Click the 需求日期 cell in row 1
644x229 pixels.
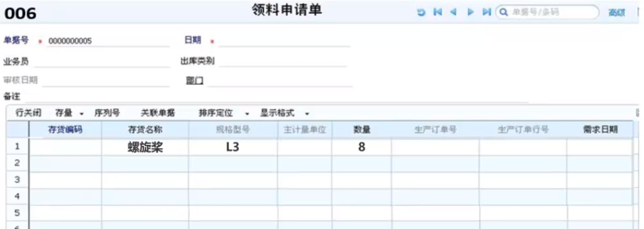[600, 147]
